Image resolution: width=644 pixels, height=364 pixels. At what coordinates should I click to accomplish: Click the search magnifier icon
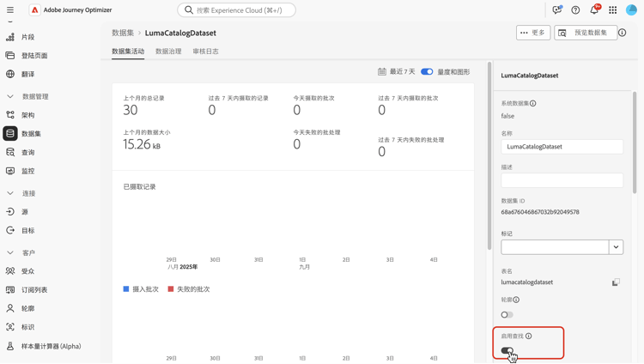(x=189, y=9)
